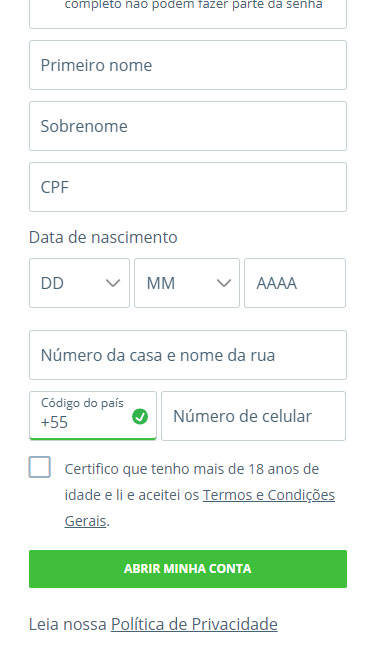Image resolution: width=375 pixels, height=667 pixels.
Task: Open the Política de Privacidade link
Action: click(x=194, y=624)
